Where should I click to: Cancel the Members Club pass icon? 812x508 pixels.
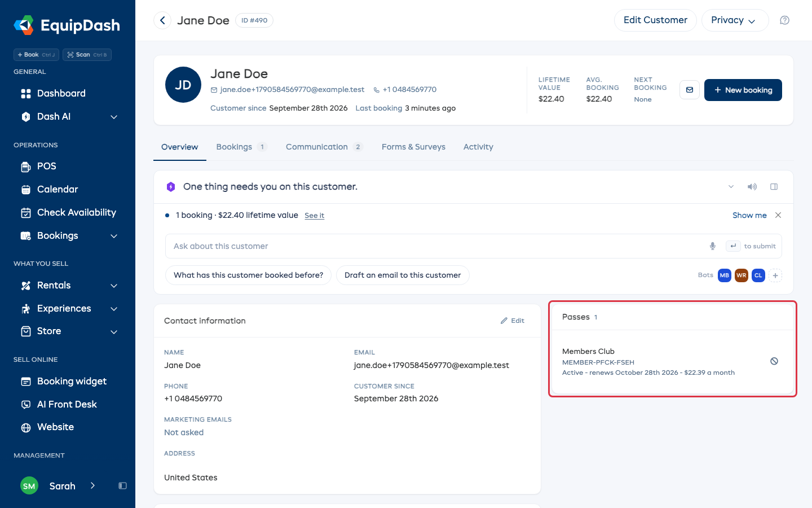click(x=774, y=361)
